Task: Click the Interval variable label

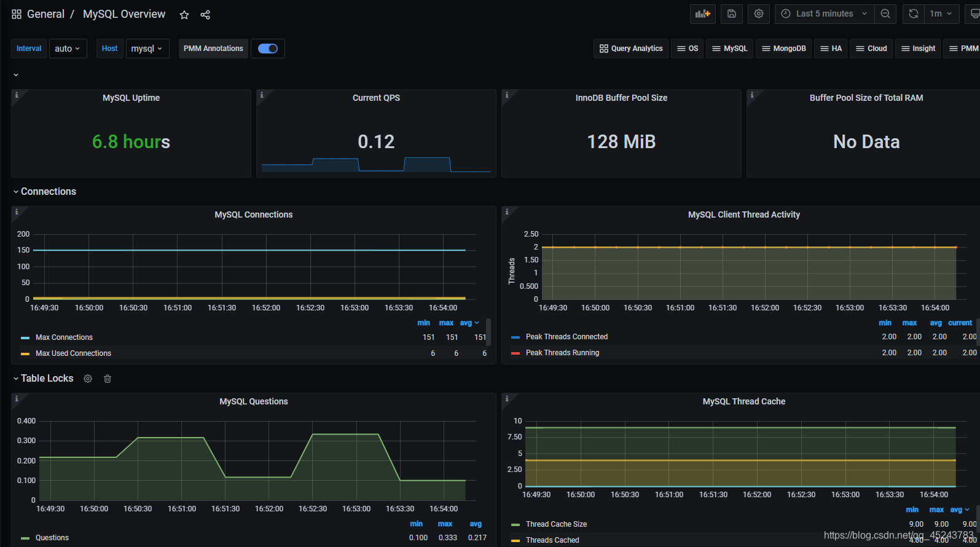Action: [x=29, y=49]
